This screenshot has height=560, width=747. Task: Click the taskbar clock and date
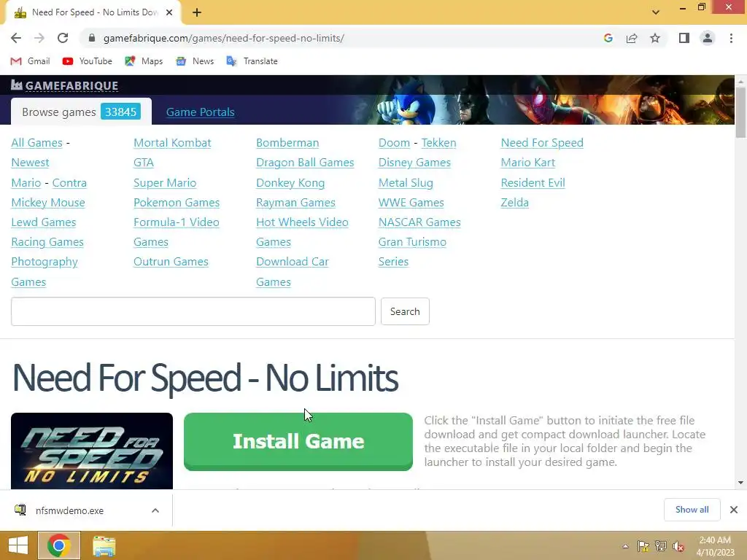click(715, 546)
